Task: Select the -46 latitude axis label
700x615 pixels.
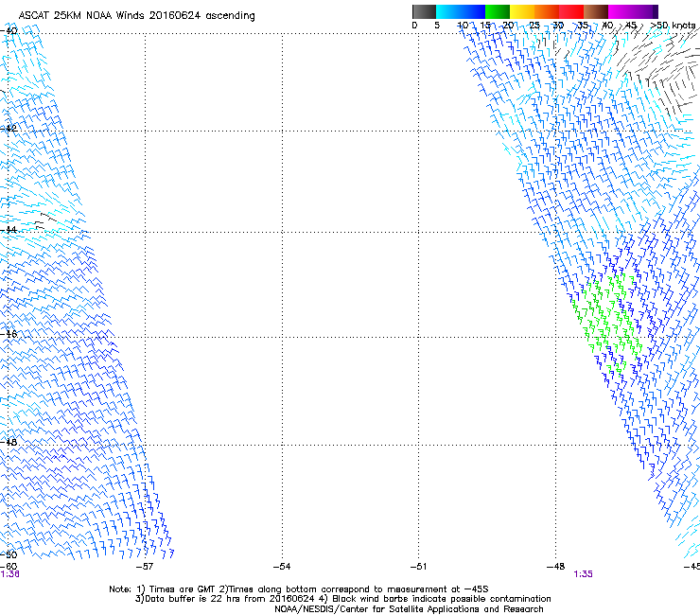Action: [x=9, y=334]
